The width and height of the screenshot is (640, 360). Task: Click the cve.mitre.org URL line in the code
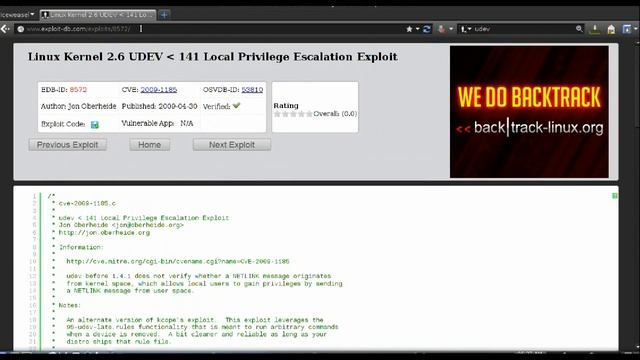point(178,261)
